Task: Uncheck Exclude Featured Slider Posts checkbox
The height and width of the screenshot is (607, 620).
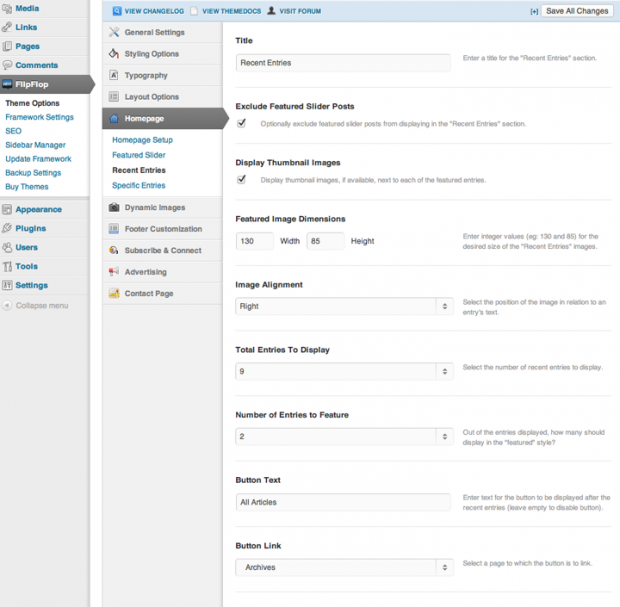Action: tap(242, 123)
